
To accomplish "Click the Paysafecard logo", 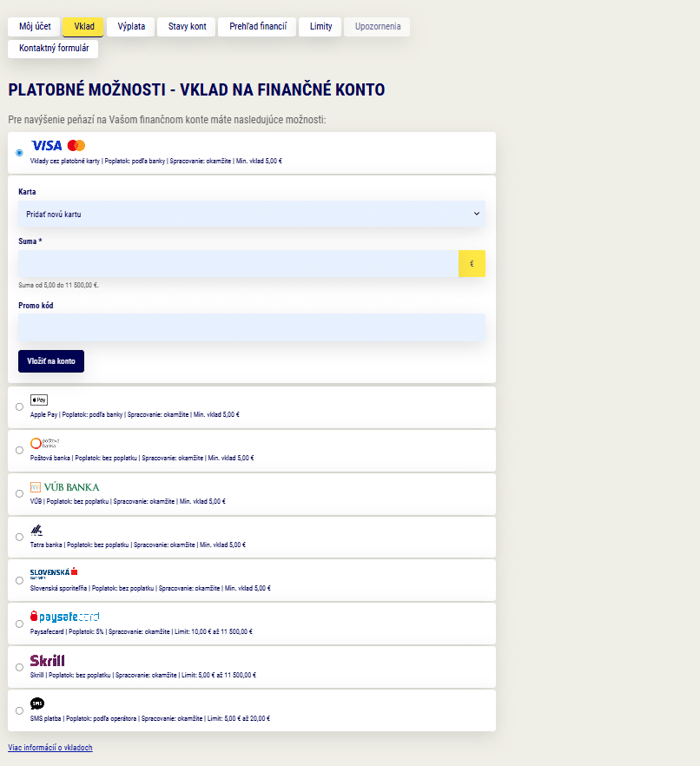I will coord(64,617).
